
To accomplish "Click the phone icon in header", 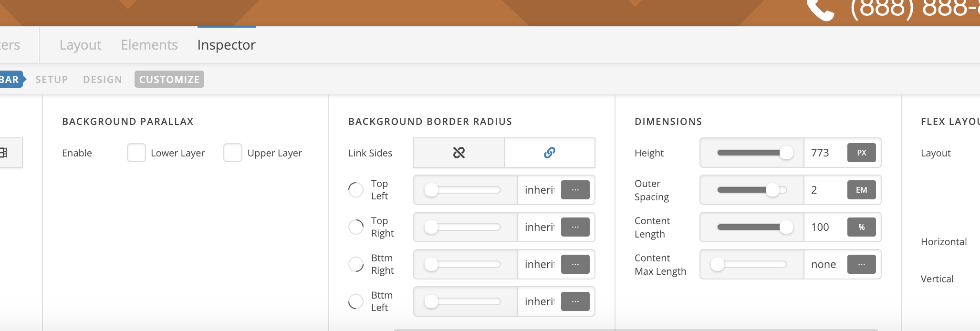I will coord(820,10).
